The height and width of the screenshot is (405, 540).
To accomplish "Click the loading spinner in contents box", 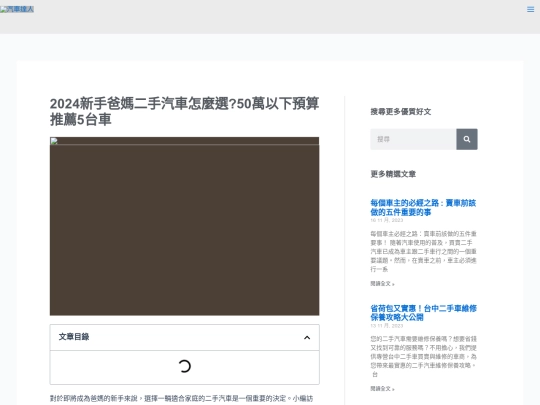I will click(x=185, y=366).
